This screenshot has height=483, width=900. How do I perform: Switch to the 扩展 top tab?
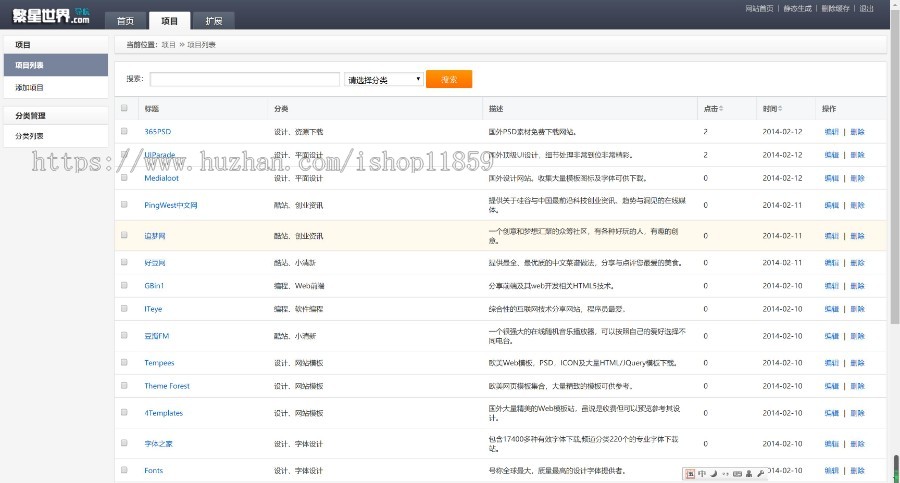coord(214,21)
